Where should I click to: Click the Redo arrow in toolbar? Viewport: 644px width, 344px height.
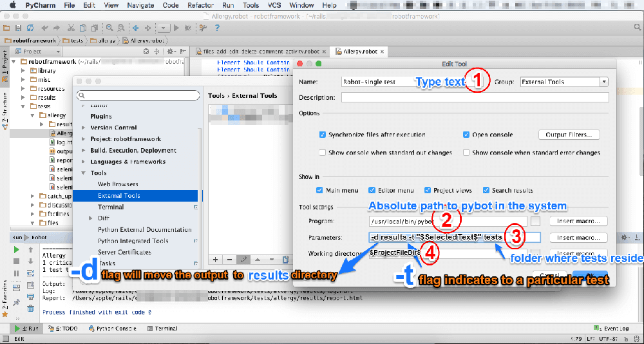click(x=56, y=28)
